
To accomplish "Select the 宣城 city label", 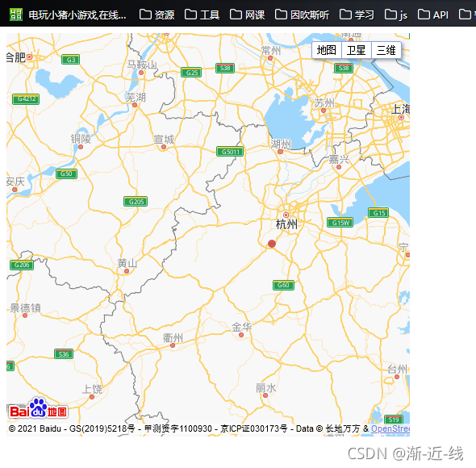I will (x=164, y=139).
